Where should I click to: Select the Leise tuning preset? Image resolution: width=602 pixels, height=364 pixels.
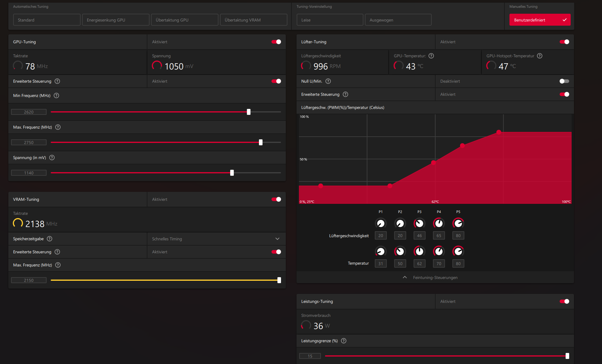(330, 20)
